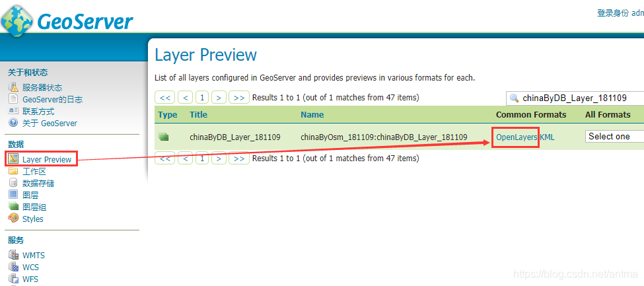
Task: Click the layer type icon in table row
Action: pyautogui.click(x=164, y=137)
